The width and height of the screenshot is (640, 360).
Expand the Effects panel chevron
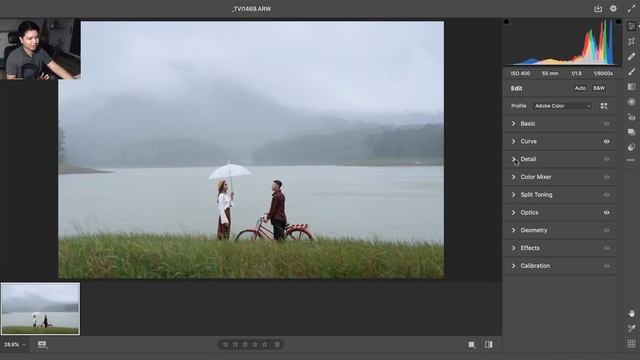(x=513, y=248)
